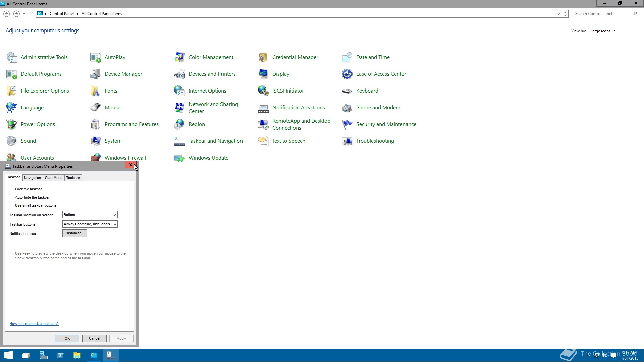Click the Up one level arrow

click(x=32, y=14)
